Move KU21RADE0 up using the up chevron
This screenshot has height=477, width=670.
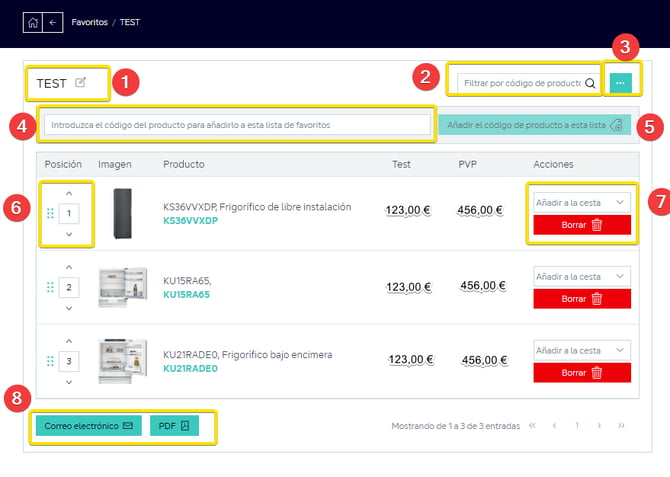[x=68, y=341]
